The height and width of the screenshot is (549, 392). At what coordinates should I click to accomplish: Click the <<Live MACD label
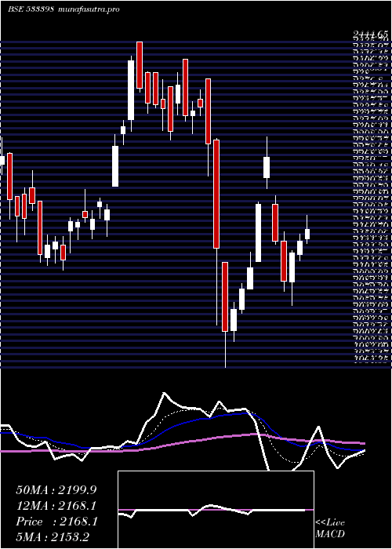click(x=330, y=529)
